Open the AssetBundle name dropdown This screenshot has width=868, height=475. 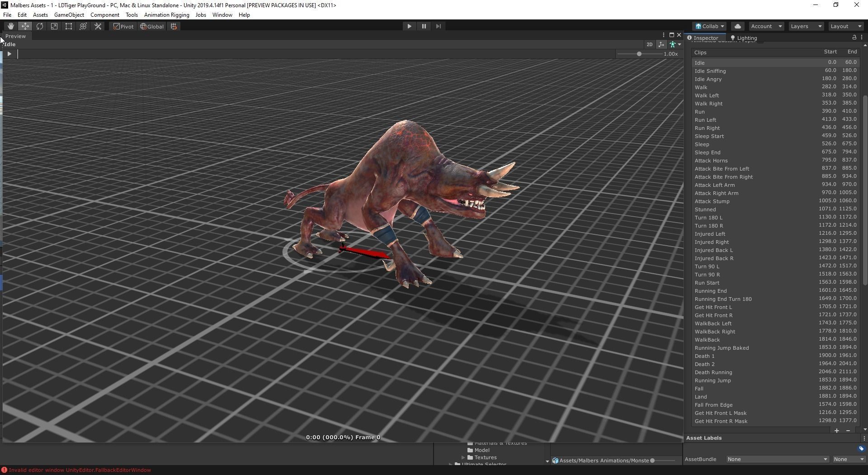777,459
